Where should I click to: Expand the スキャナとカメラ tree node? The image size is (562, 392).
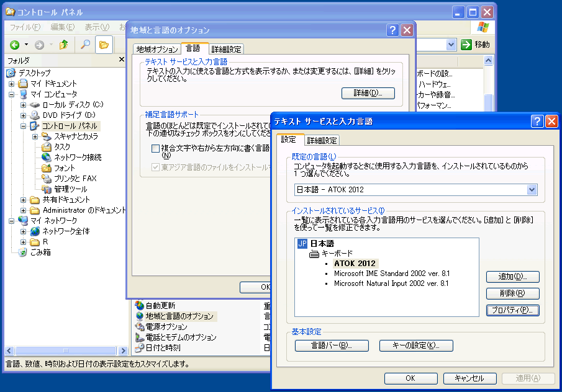35,136
